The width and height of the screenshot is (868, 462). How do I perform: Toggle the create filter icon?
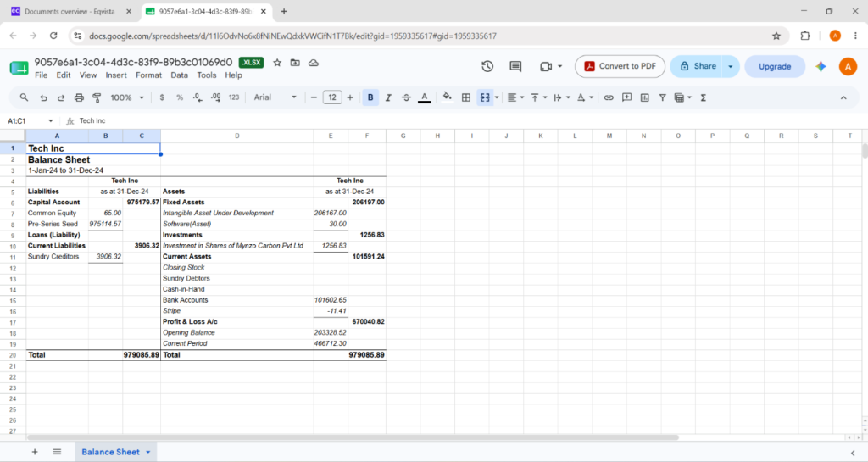click(x=662, y=97)
